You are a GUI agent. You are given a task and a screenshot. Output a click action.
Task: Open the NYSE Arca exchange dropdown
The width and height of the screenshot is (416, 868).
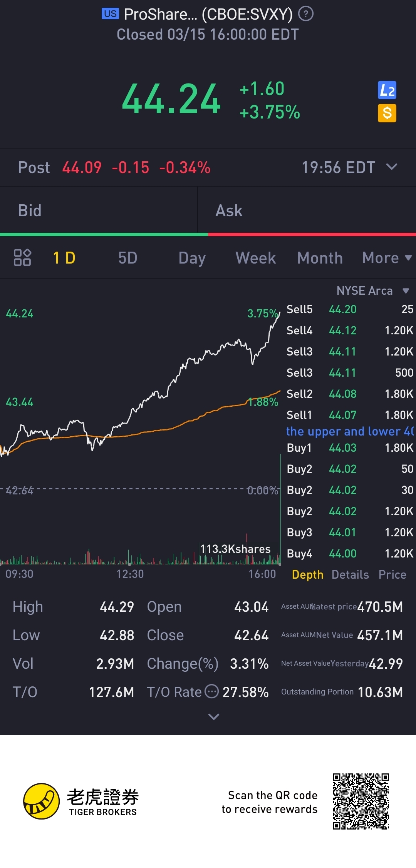(372, 290)
